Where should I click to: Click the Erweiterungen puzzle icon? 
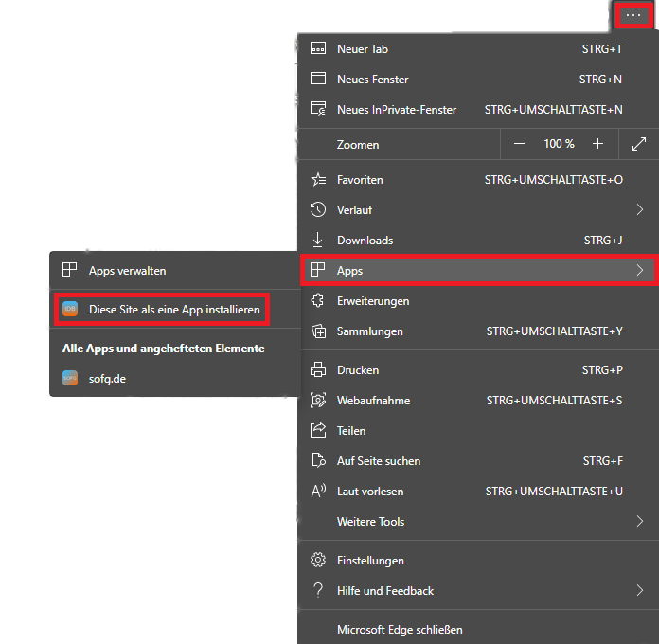[x=318, y=301]
